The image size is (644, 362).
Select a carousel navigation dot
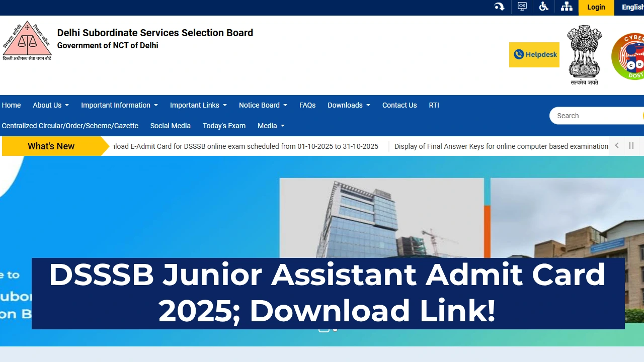[325, 330]
